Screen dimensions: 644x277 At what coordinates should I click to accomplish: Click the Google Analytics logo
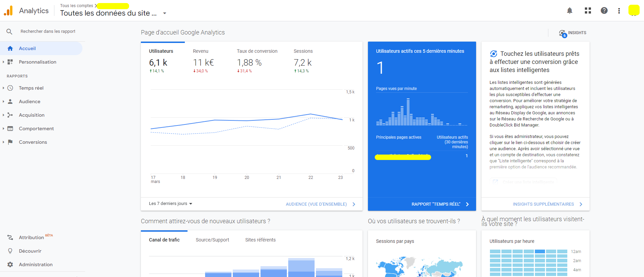tap(8, 10)
